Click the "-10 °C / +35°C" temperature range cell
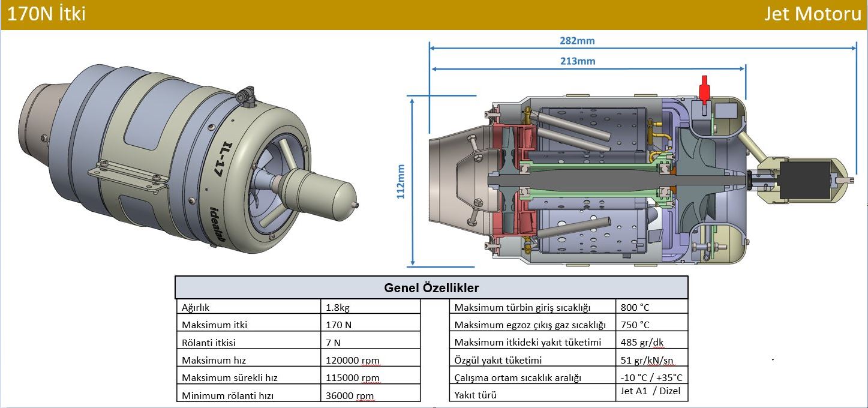 coord(651,377)
